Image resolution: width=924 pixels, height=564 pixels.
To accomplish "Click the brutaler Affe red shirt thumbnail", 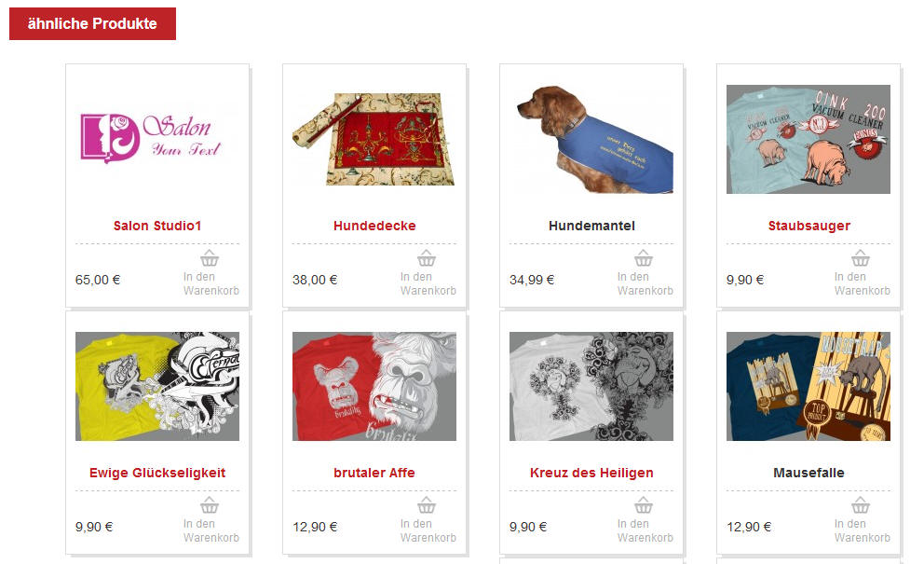I will 374,387.
